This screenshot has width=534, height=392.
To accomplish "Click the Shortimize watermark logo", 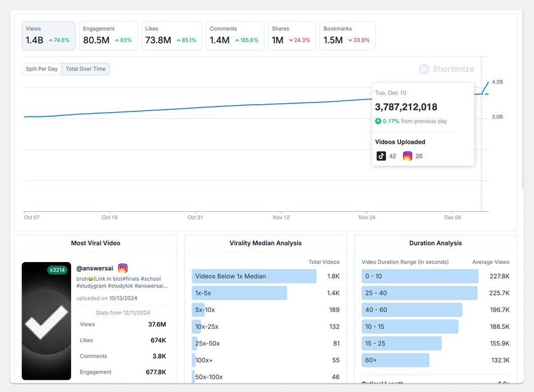I will pos(424,69).
